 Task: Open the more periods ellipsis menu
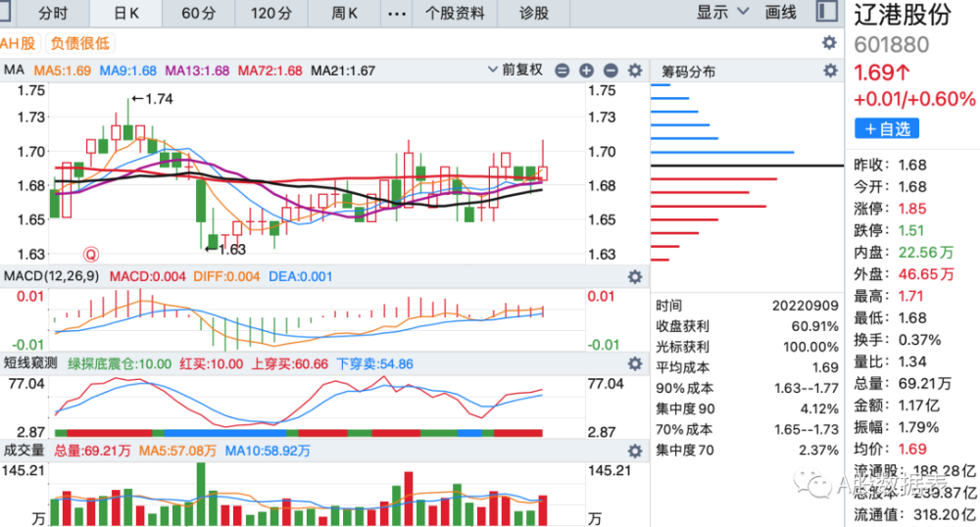[x=397, y=13]
